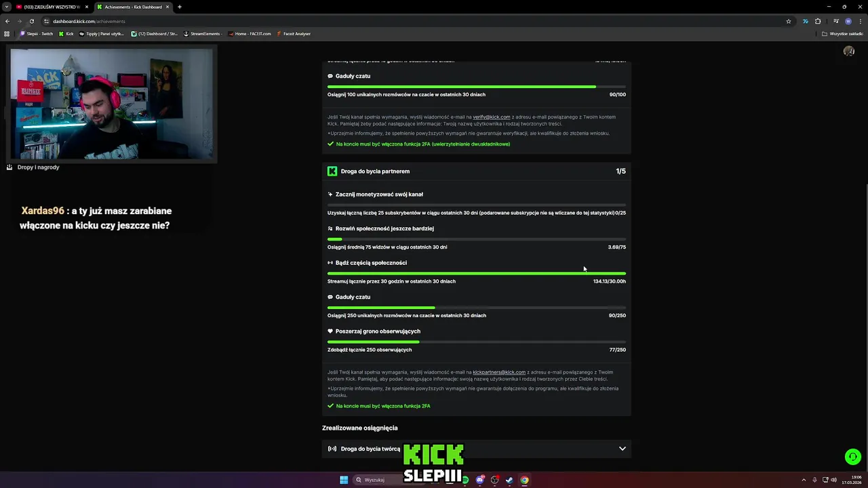
Task: Click the Na koncie musi być włączona funkcja 2FA line
Action: (x=383, y=406)
